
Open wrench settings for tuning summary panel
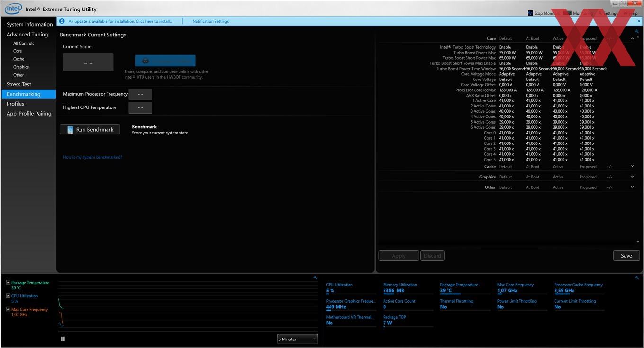(637, 31)
